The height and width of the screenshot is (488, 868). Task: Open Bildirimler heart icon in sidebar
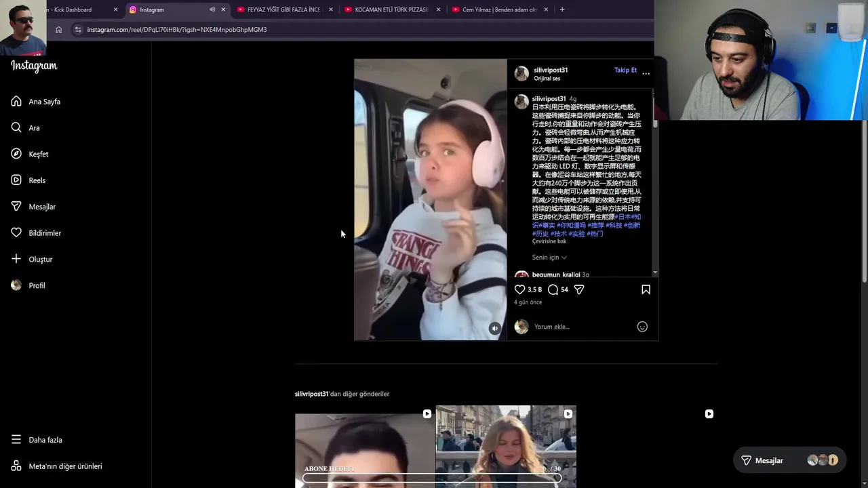click(x=16, y=232)
